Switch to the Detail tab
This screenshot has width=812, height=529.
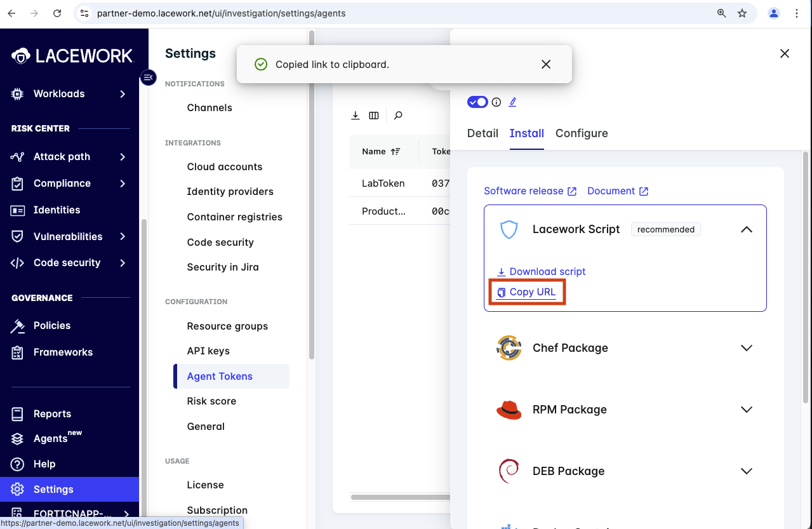click(483, 133)
